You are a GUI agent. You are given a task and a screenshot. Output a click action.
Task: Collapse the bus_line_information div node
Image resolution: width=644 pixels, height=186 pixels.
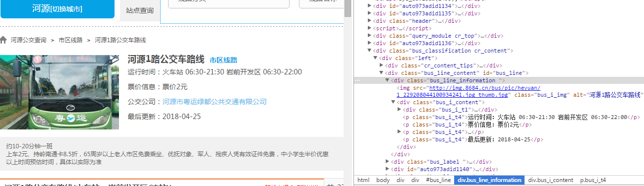pyautogui.click(x=387, y=80)
